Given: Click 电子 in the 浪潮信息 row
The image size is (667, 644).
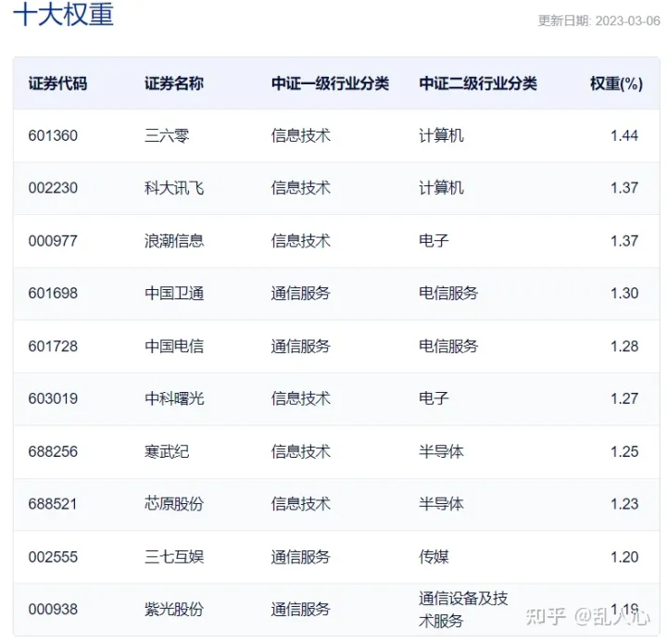Looking at the screenshot, I should (x=434, y=241).
